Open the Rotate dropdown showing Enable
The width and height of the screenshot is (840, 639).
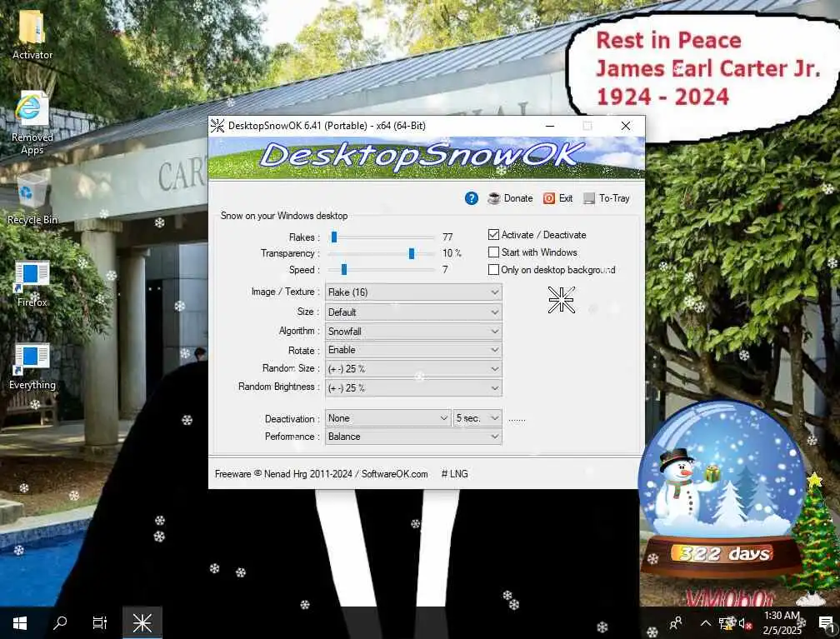pyautogui.click(x=413, y=350)
